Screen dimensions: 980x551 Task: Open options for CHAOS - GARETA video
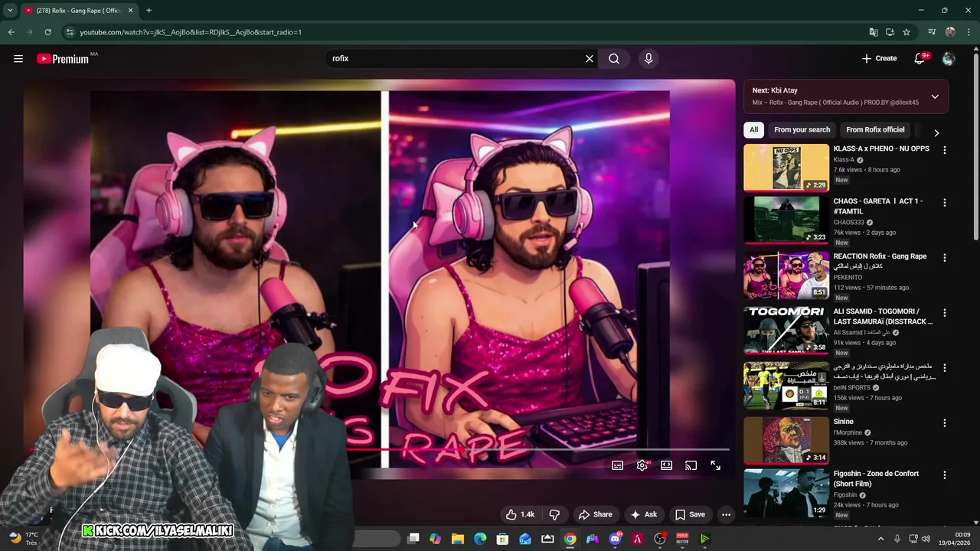tap(944, 203)
